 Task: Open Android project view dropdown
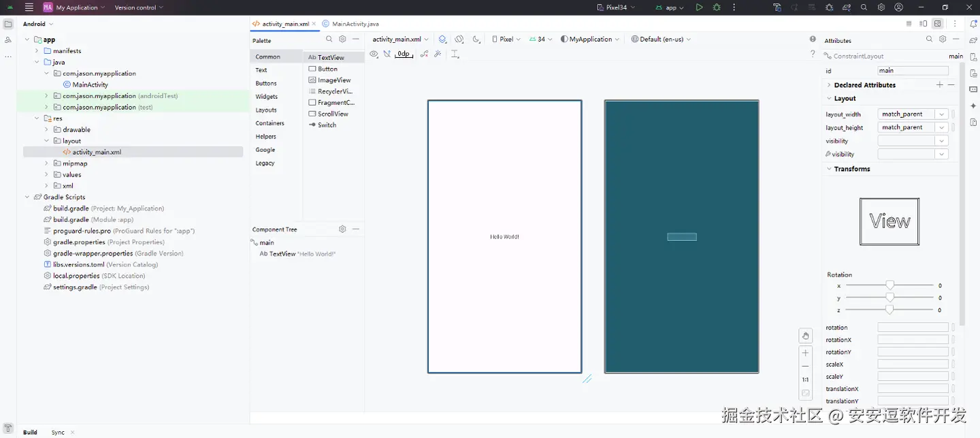pyautogui.click(x=38, y=24)
